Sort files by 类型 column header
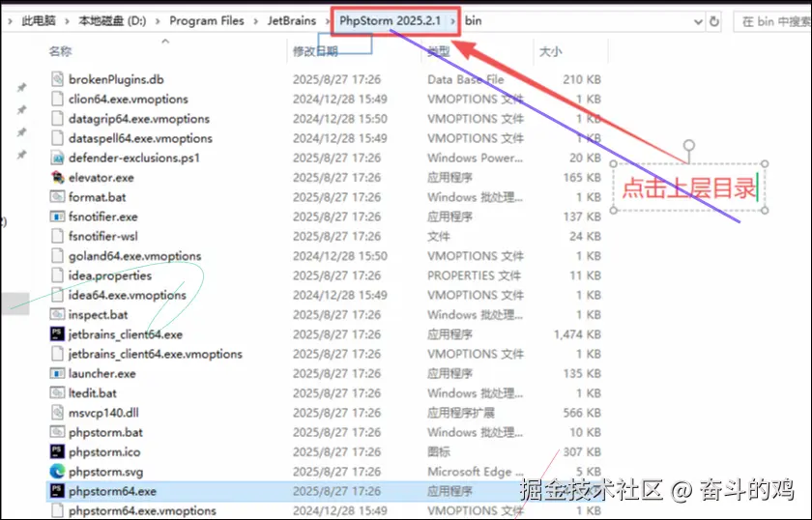This screenshot has width=812, height=520. coord(439,51)
